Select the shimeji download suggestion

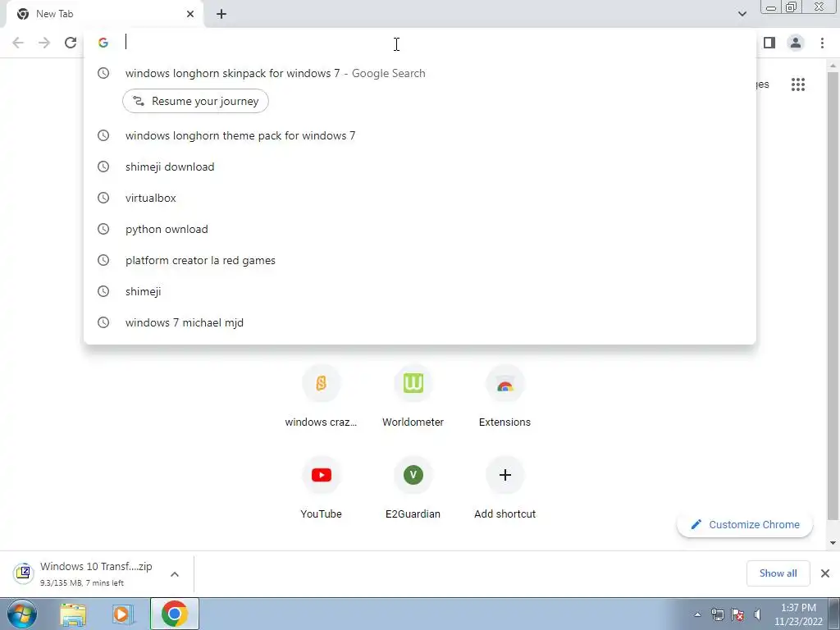click(x=420, y=167)
